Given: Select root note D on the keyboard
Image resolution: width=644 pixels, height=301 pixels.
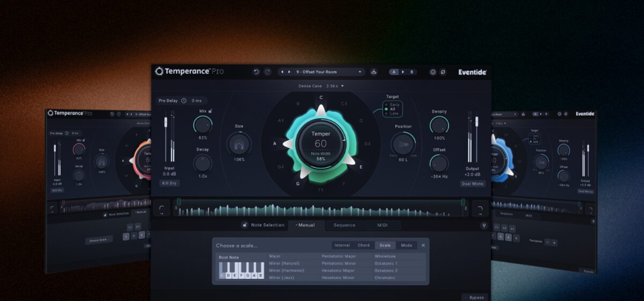Looking at the screenshot, I should [229, 276].
